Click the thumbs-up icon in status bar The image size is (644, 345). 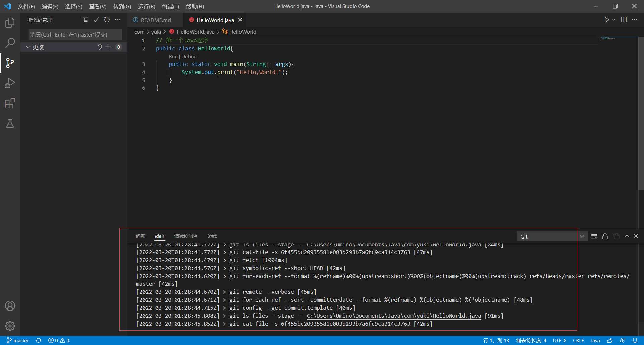click(610, 340)
